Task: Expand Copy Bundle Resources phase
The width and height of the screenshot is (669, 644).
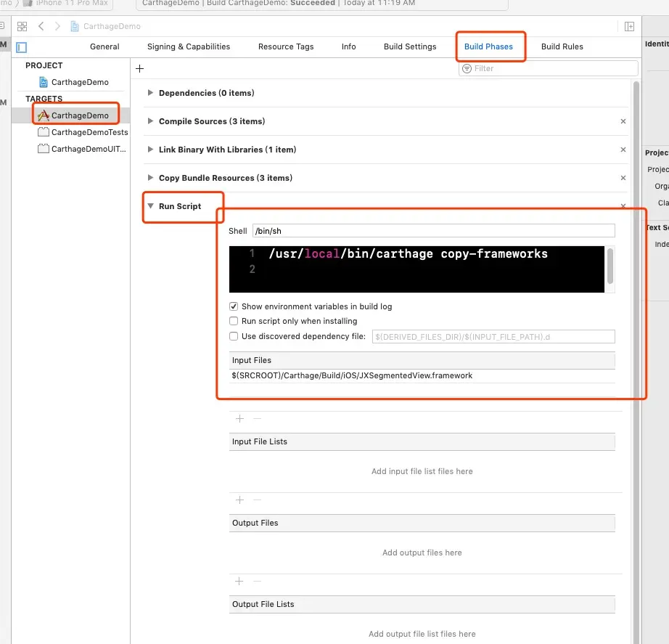Action: point(150,177)
